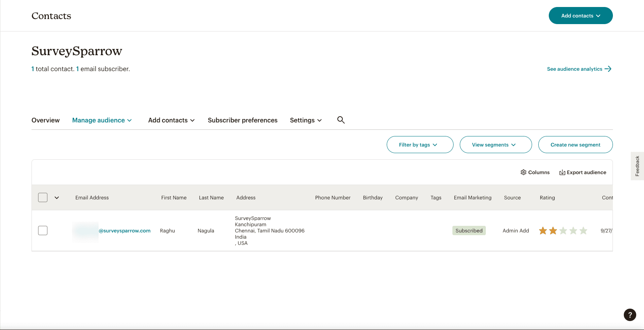Click the Columns gear icon
The height and width of the screenshot is (330, 644).
[523, 172]
